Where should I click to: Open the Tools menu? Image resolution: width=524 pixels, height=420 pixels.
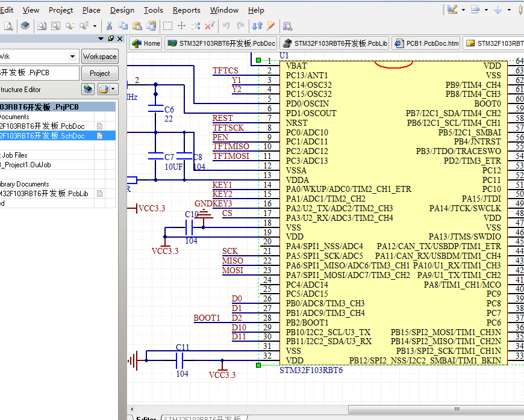[154, 10]
